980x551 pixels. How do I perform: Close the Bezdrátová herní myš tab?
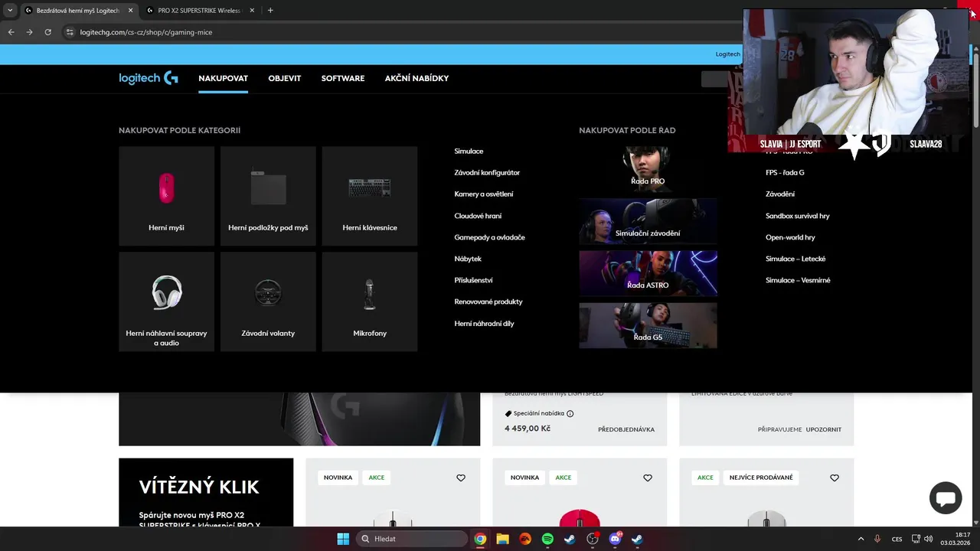coord(131,11)
